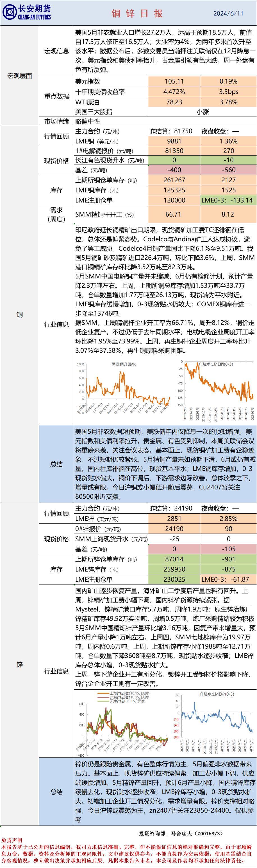
Task: Click the 重点数据 row label
Action: coord(56,96)
